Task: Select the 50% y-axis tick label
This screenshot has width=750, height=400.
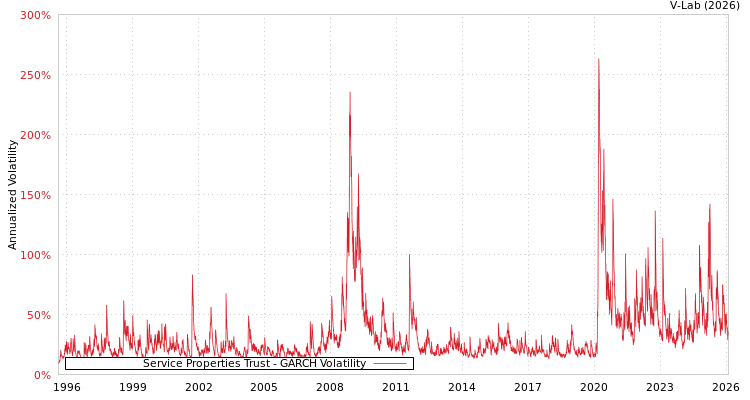Action: point(38,315)
